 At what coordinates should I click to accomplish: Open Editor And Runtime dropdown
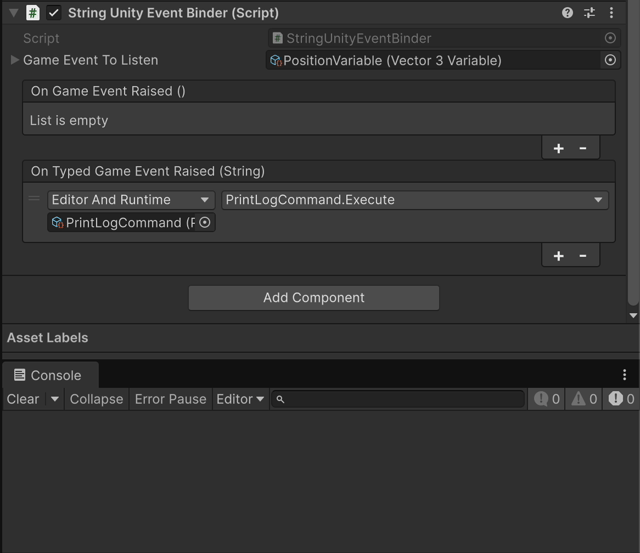coord(131,200)
